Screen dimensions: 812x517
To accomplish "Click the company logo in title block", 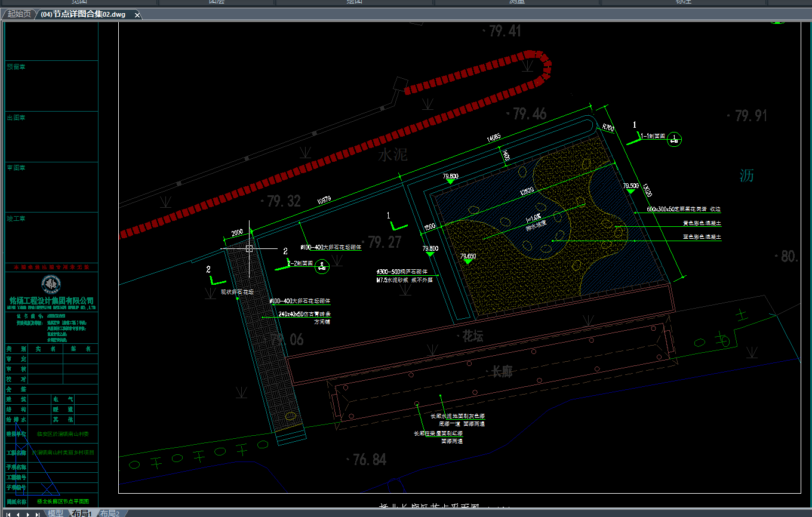I will [x=51, y=284].
